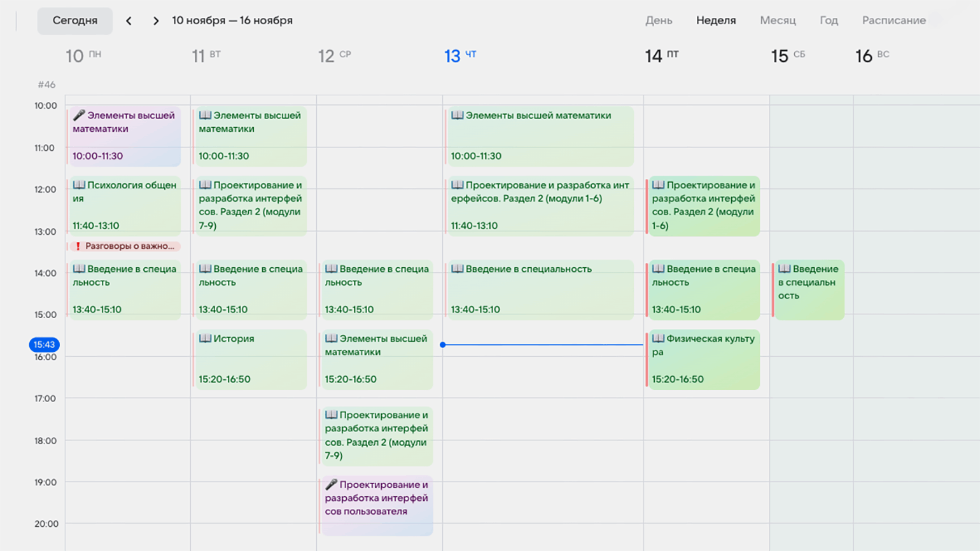Image resolution: width=980 pixels, height=551 pixels.
Task: Click the next week arrow
Action: click(156, 21)
